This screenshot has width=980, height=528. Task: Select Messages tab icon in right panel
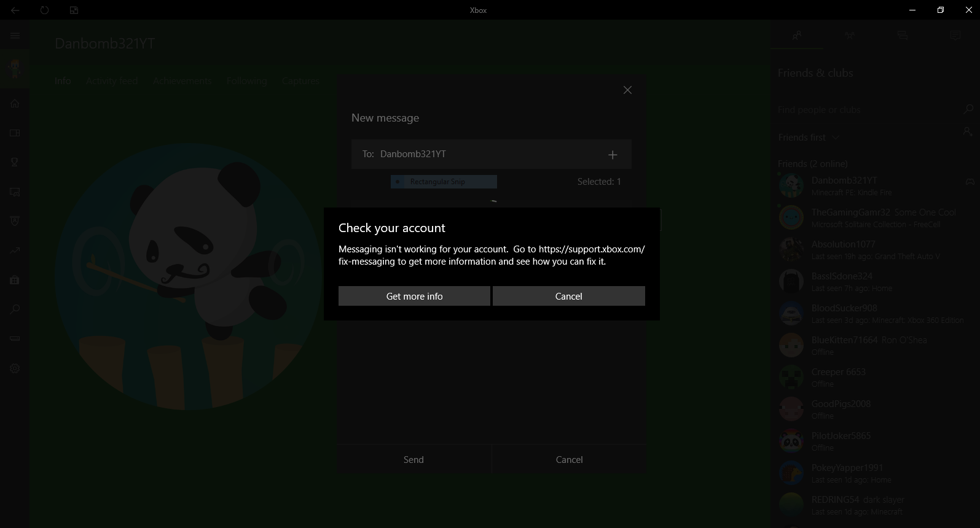pos(902,36)
